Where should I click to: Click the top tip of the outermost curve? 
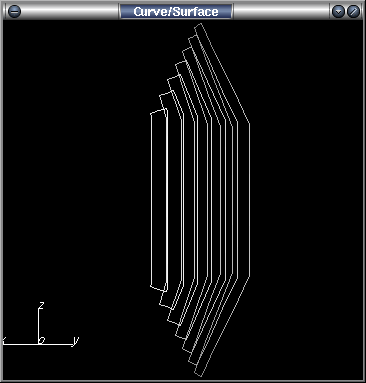198,26
